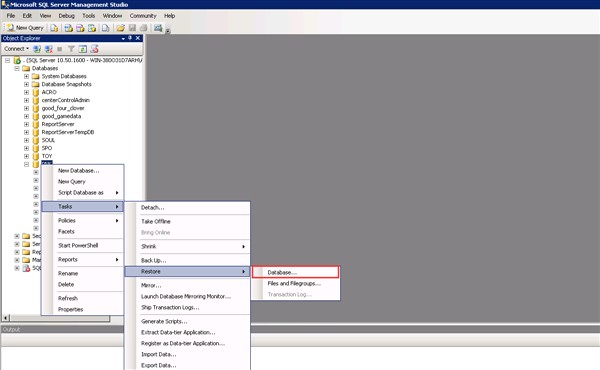Viewport: 600px width, 370px height.
Task: Choose New Query in the context menu
Action: click(x=82, y=182)
